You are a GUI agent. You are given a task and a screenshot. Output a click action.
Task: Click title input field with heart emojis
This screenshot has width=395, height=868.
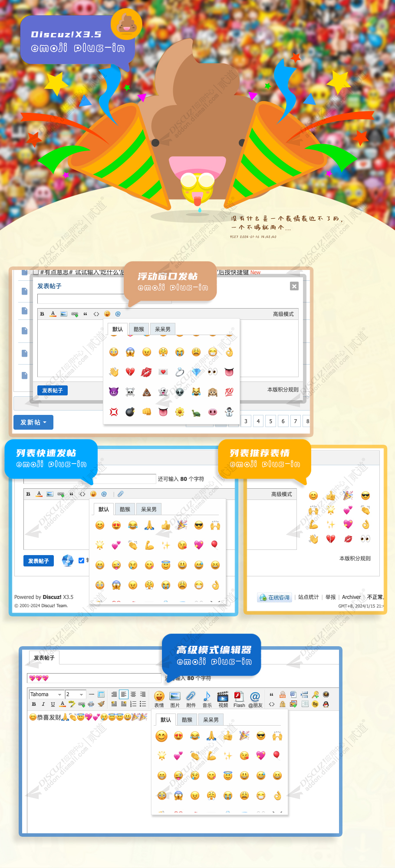(95, 678)
